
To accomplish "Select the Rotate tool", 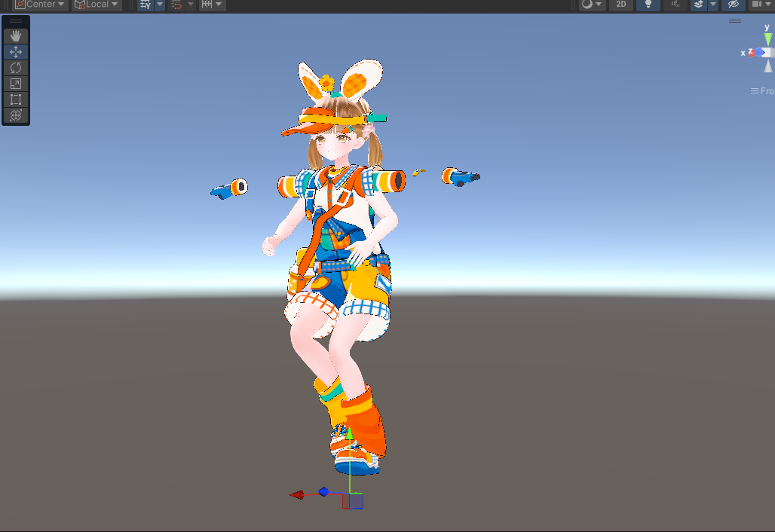I will (16, 68).
